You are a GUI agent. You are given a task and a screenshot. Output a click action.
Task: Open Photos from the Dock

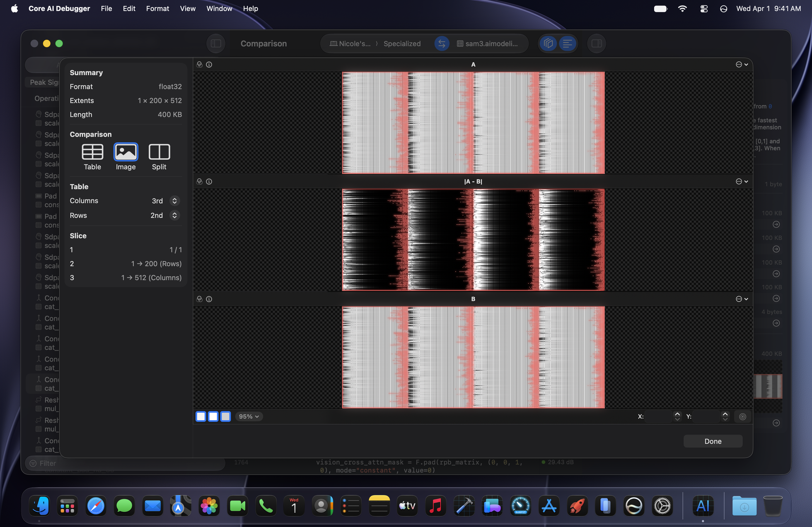click(209, 505)
